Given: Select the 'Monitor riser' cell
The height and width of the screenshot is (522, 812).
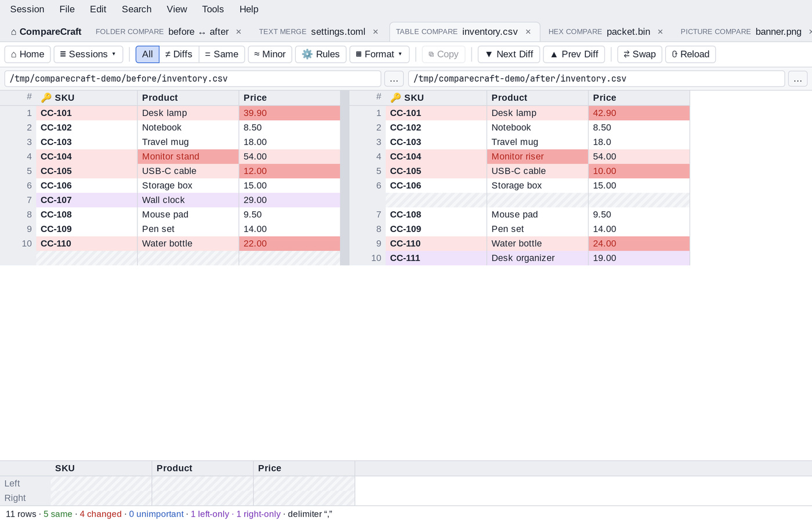Looking at the screenshot, I should coord(538,157).
